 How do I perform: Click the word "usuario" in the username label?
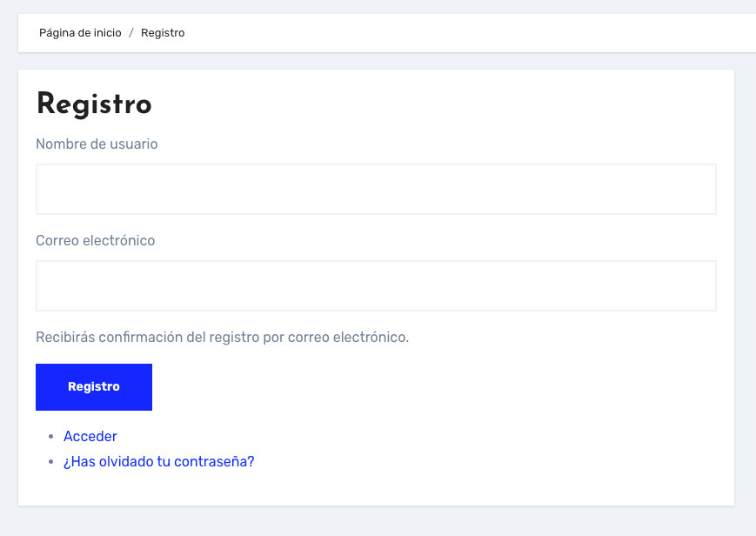click(x=134, y=144)
